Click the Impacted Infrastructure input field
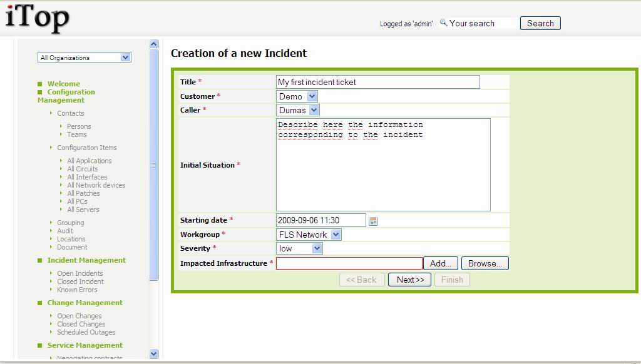The height and width of the screenshot is (364, 641). point(349,263)
